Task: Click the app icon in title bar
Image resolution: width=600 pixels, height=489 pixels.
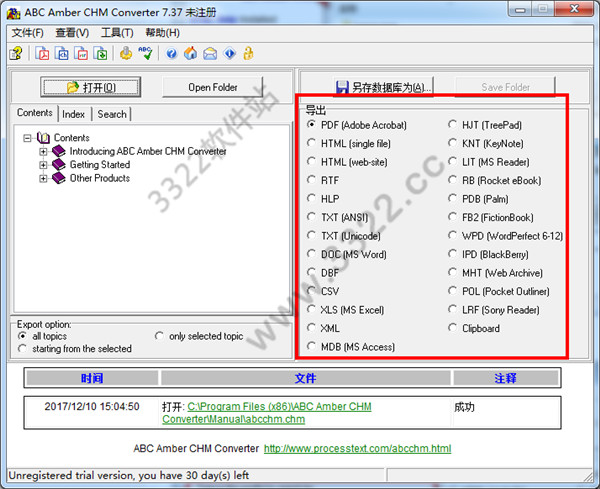Action: click(x=13, y=13)
